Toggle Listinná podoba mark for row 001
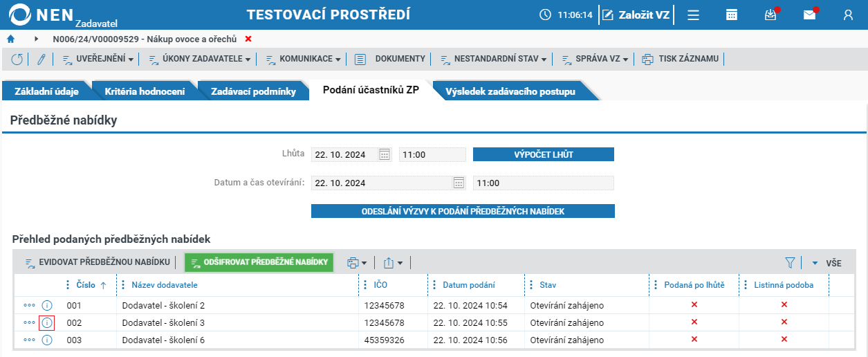Screen dimensions: 868x357 coord(784,305)
